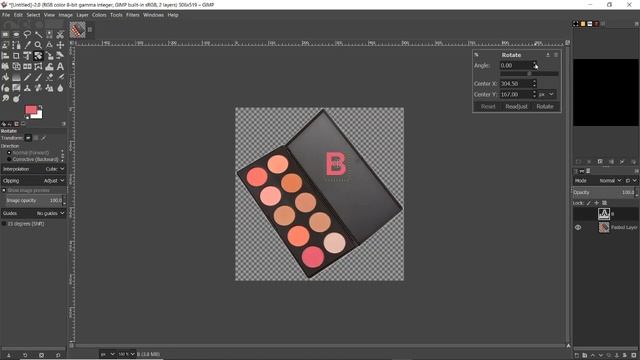Open the status bar unit dropdown
The height and width of the screenshot is (360, 640).
[108, 354]
